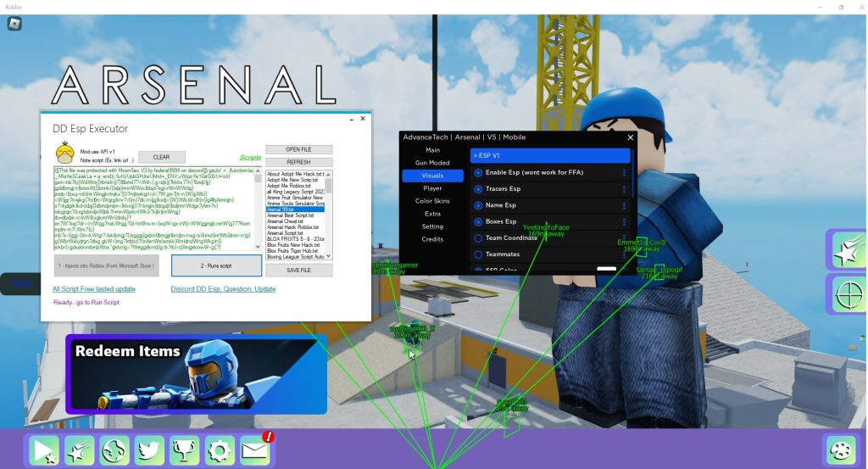Select the Visuals tab

click(433, 176)
